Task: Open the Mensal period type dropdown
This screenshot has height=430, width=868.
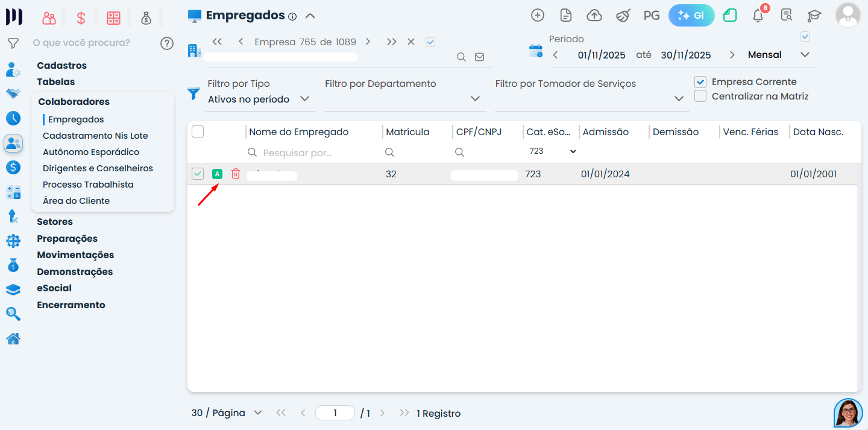Action: [x=779, y=55]
